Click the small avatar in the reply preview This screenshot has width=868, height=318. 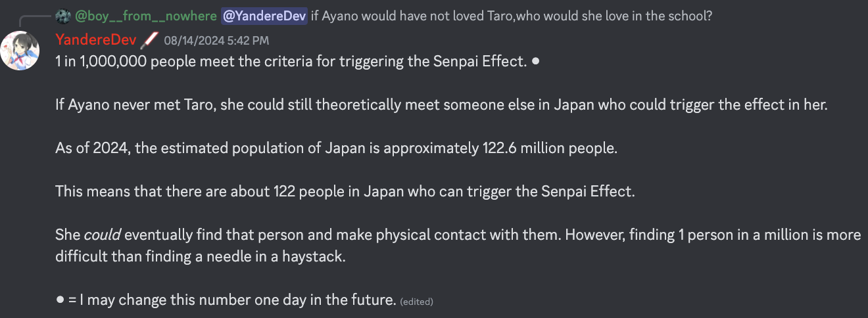[x=64, y=15]
